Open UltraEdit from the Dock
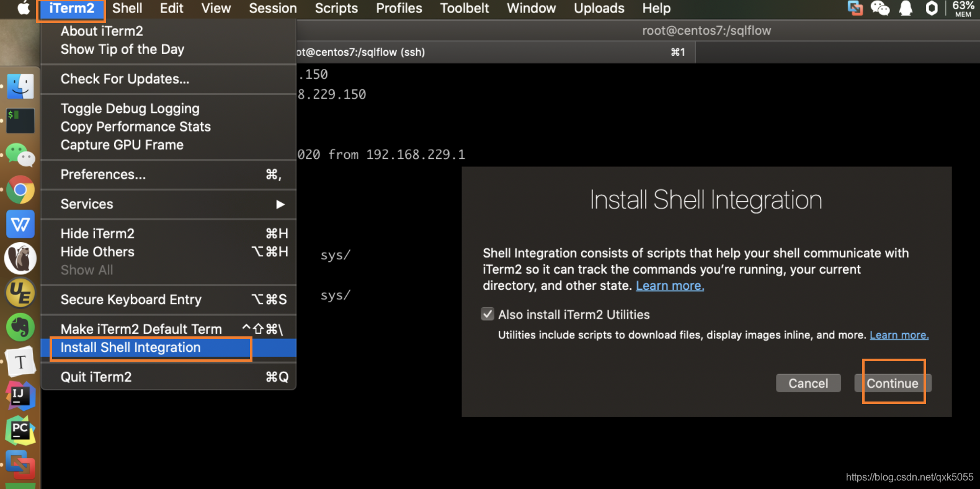 pos(20,293)
